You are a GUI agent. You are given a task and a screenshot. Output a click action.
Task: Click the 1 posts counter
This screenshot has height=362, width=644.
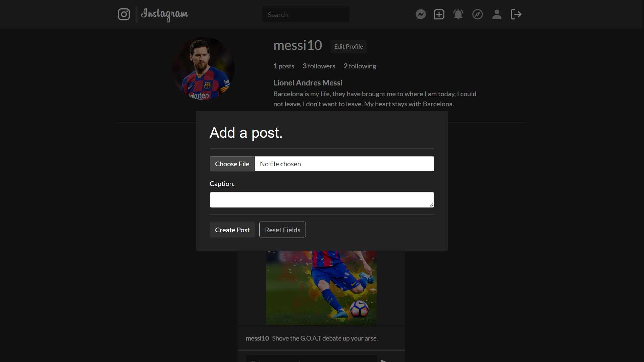284,66
